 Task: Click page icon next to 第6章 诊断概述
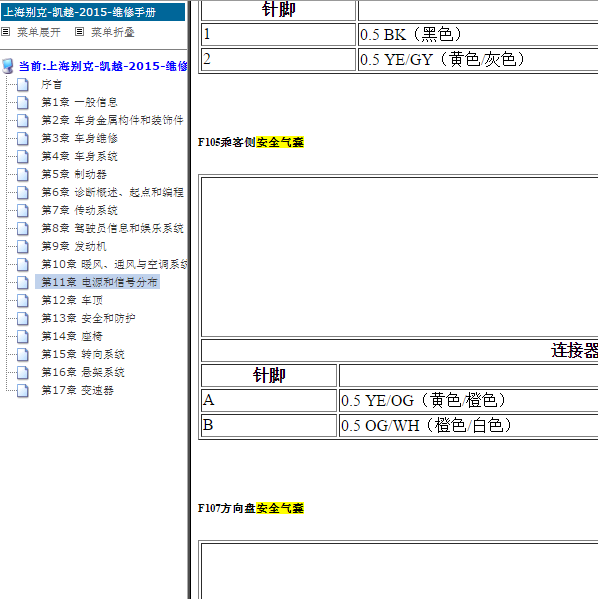click(23, 192)
